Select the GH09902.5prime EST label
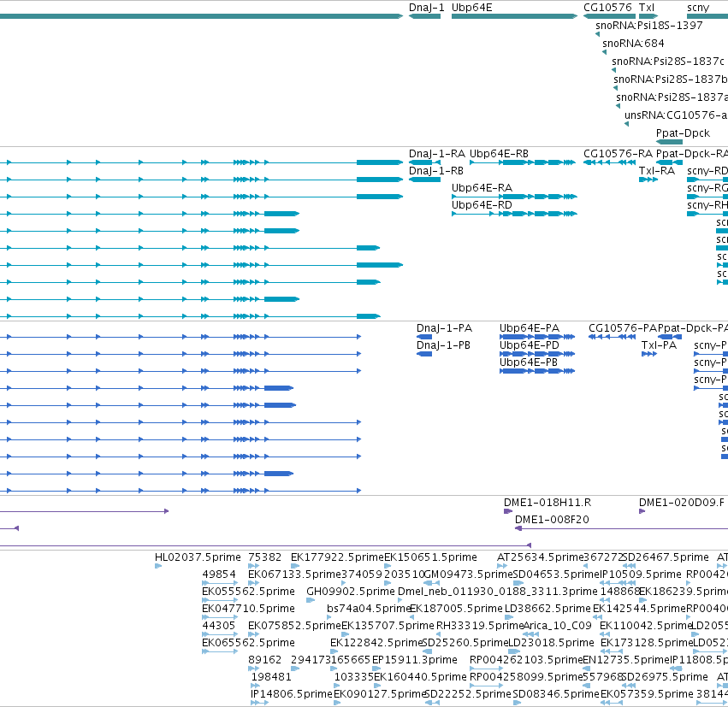Screen dimensions: 728x707 [x=351, y=592]
